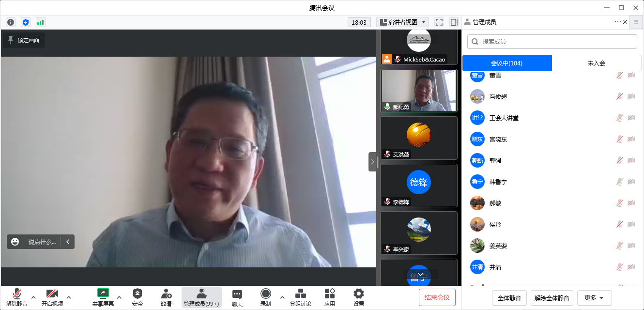This screenshot has height=310, width=644.
Task: Open the 演讲者视图 view dropdown
Action: pyautogui.click(x=402, y=22)
